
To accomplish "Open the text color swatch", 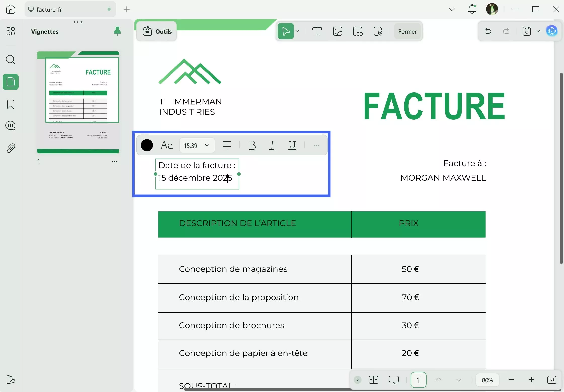I will [x=147, y=145].
